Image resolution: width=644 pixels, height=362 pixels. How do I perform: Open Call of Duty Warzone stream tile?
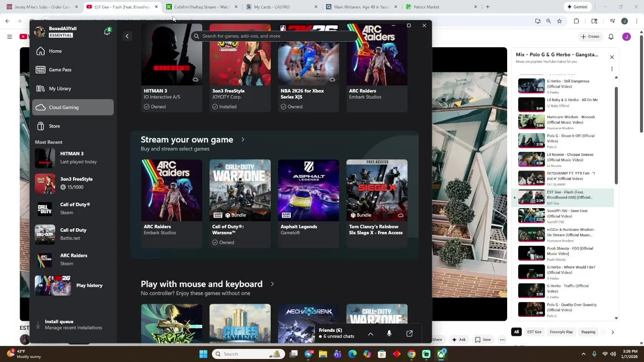240,203
